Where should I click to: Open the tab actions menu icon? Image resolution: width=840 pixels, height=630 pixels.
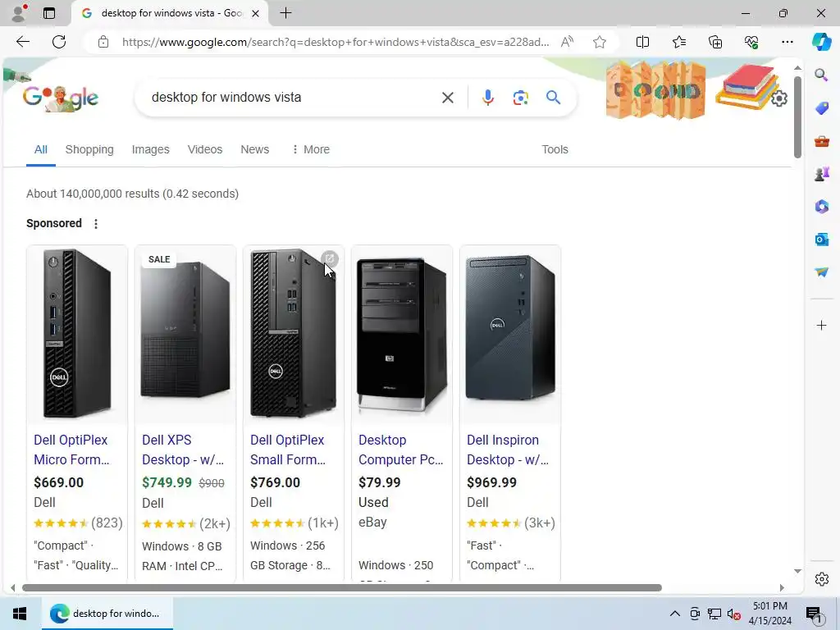click(49, 13)
